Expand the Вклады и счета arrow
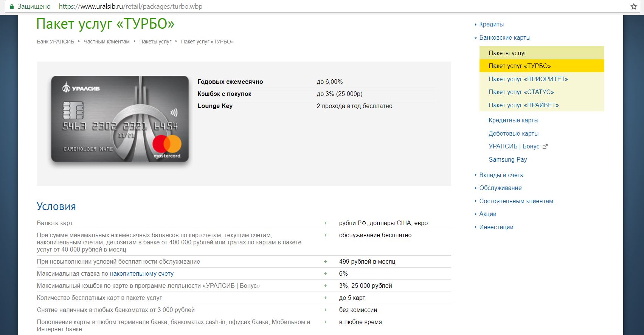The height and width of the screenshot is (335, 644). point(476,175)
